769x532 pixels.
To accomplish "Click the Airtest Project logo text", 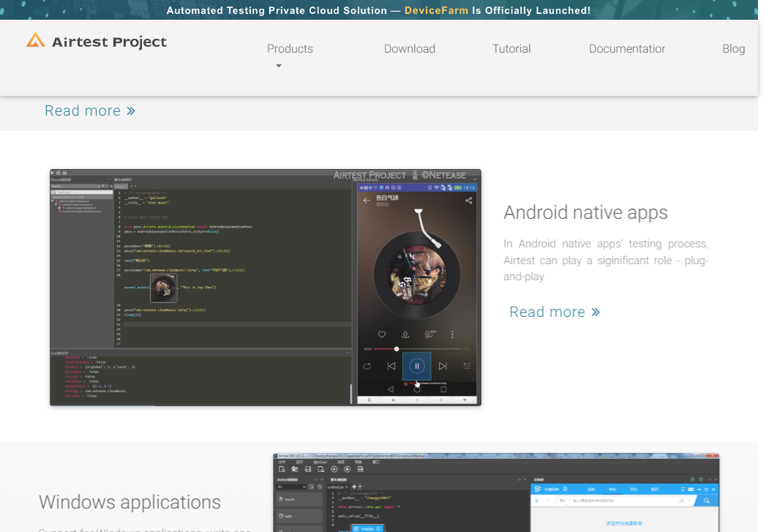I will click(x=109, y=42).
